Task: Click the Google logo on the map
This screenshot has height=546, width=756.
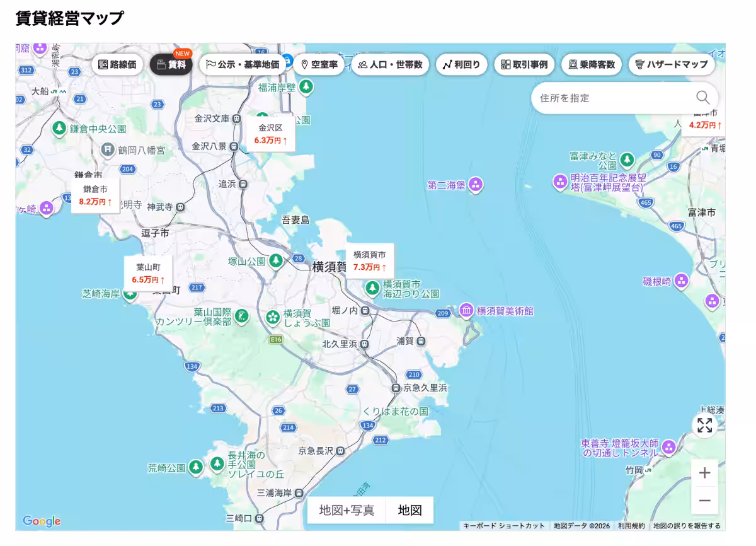Action: point(42,521)
